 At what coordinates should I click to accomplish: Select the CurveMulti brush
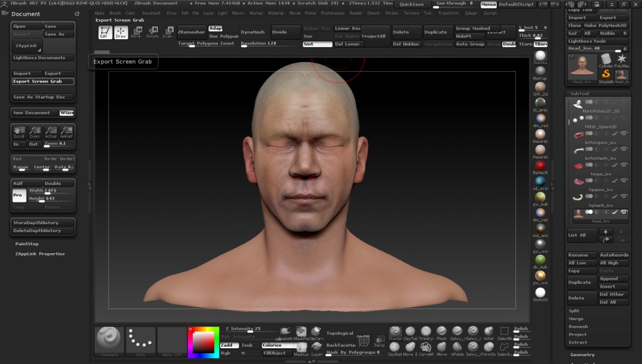pyautogui.click(x=426, y=349)
